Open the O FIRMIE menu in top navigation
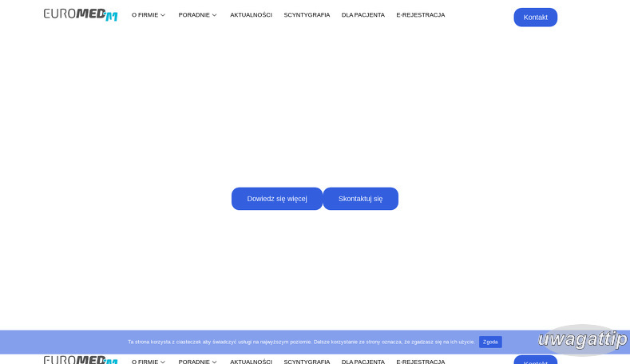This screenshot has width=630, height=364. pos(145,15)
